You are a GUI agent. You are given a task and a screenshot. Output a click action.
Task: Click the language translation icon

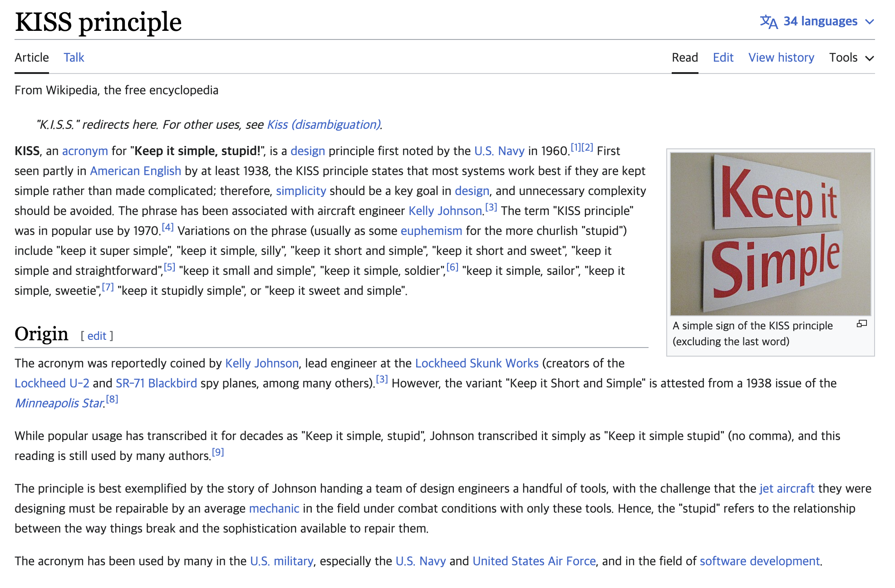tap(769, 21)
